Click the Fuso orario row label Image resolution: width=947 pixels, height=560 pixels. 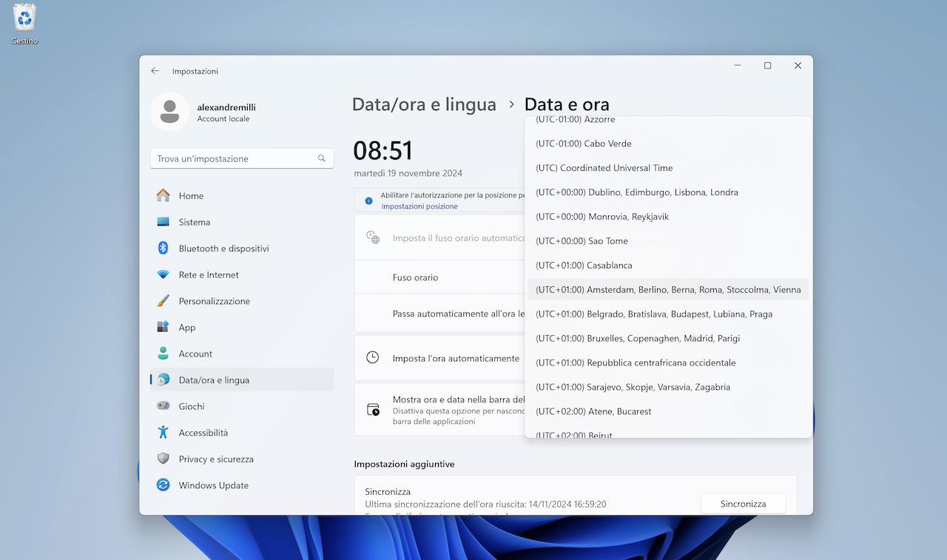pos(415,277)
